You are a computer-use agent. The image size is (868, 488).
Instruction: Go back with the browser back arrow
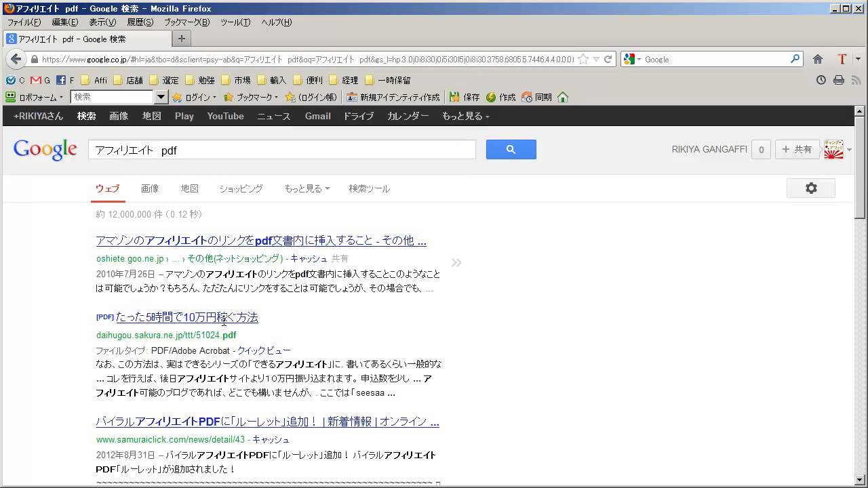coord(16,59)
